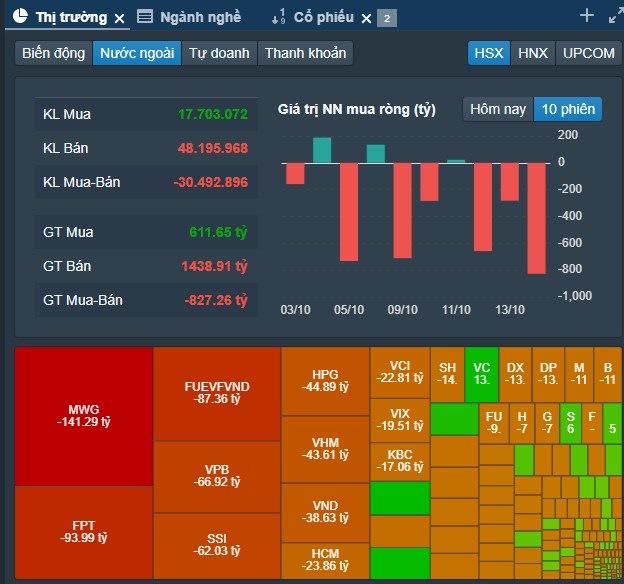Open the HCM -23.86 tỷ tile
This screenshot has height=584, width=624.
point(325,561)
